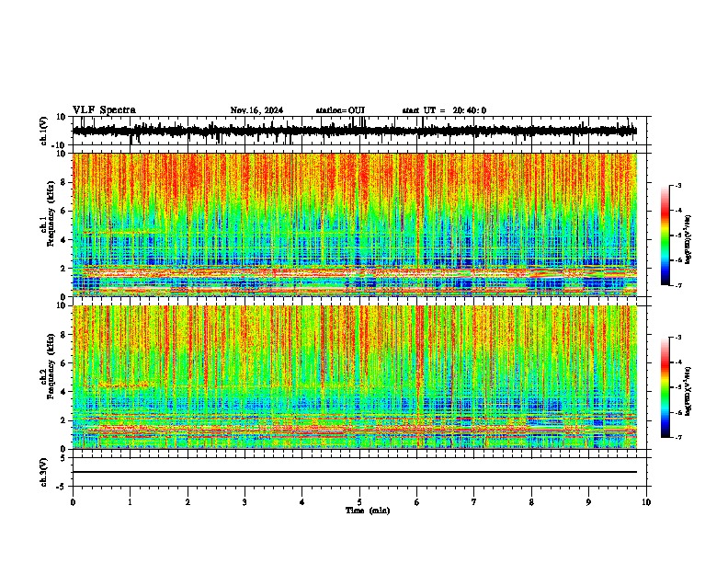Click time axis tick label "0"
Image resolution: width=728 pixels, height=563 pixels.
pyautogui.click(x=73, y=502)
